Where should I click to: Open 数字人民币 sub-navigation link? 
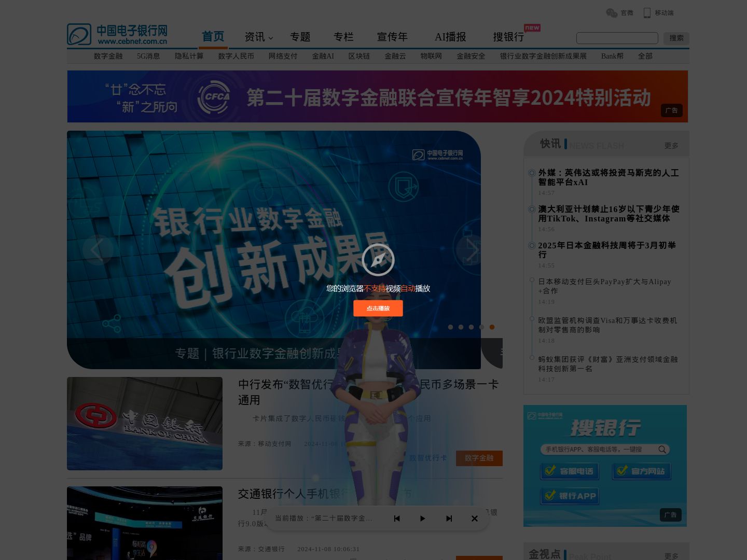coord(236,56)
